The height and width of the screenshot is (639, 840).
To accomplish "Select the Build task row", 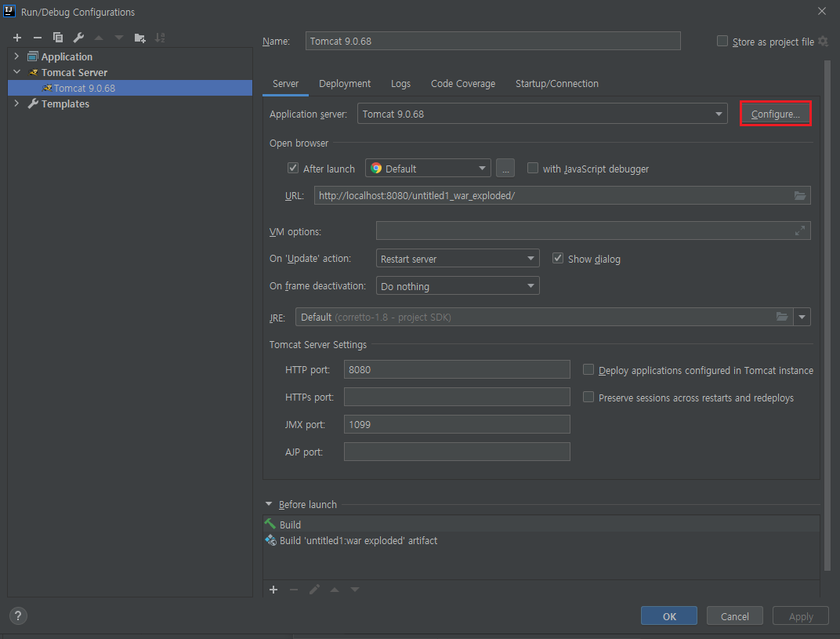I will 541,525.
